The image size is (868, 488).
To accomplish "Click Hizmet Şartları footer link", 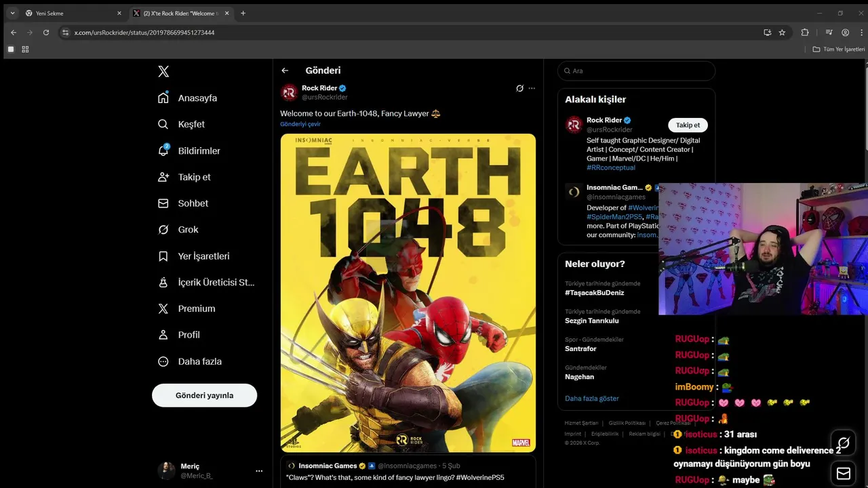I will 582,423.
